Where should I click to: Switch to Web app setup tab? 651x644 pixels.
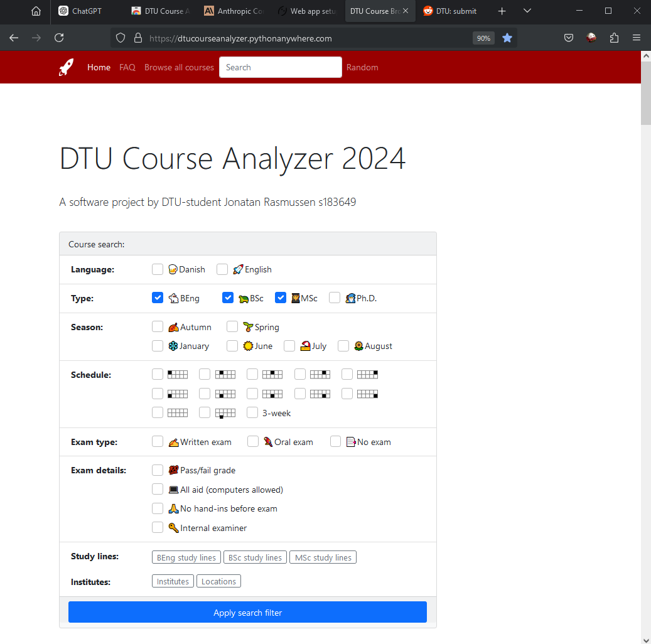click(x=307, y=11)
